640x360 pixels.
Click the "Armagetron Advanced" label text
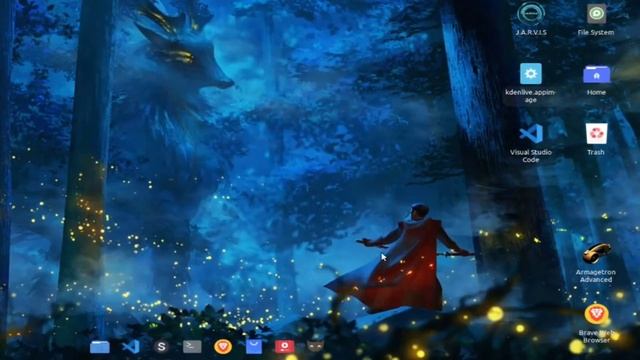point(596,276)
